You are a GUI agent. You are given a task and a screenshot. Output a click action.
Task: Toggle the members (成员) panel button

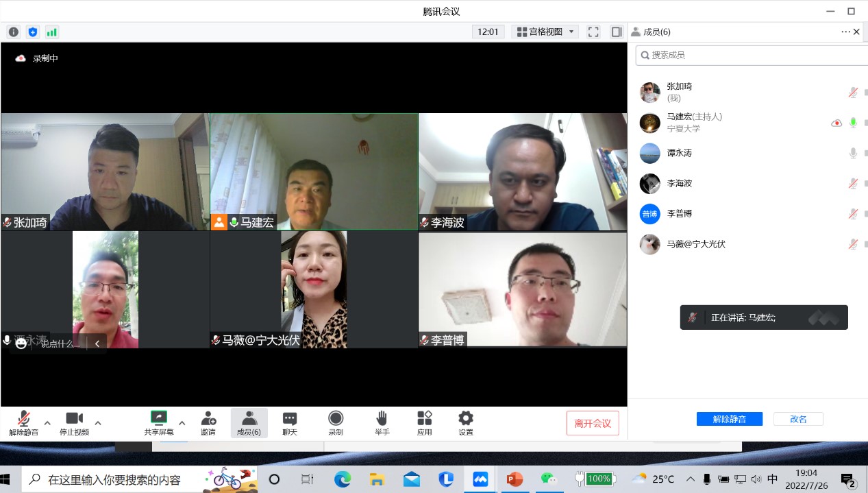[249, 422]
